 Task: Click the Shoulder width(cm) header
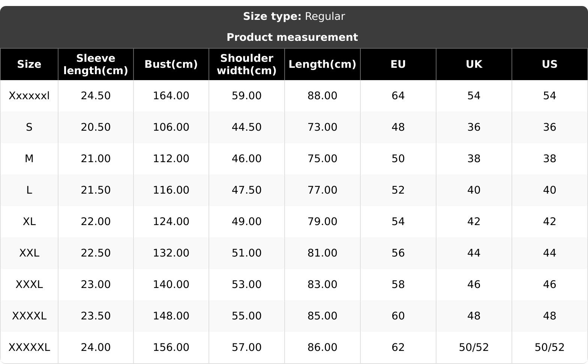(x=246, y=64)
